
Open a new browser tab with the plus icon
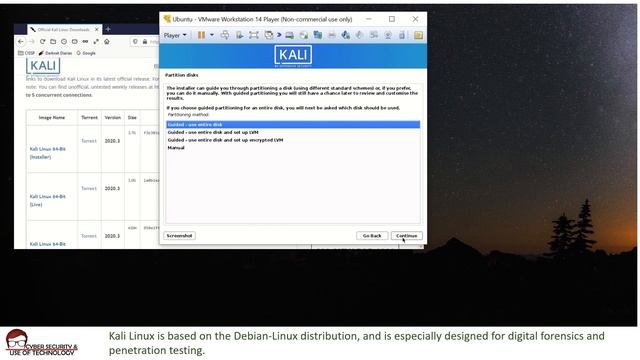(108, 29)
